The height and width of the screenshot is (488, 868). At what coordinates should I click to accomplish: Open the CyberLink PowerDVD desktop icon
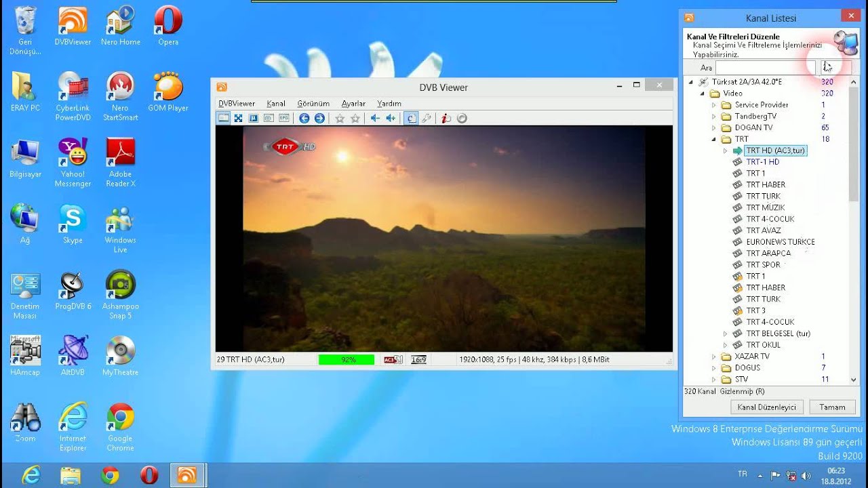click(x=73, y=97)
